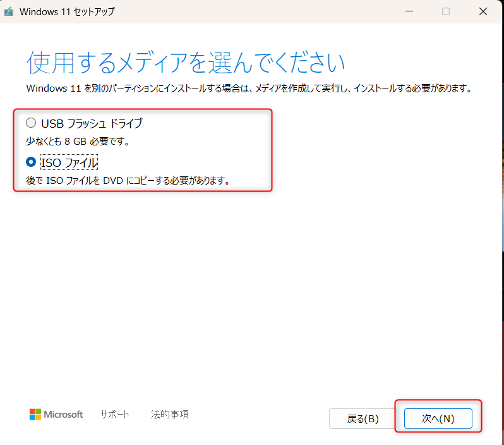
Task: Click the Microsoft four-color squares logo
Action: point(35,415)
